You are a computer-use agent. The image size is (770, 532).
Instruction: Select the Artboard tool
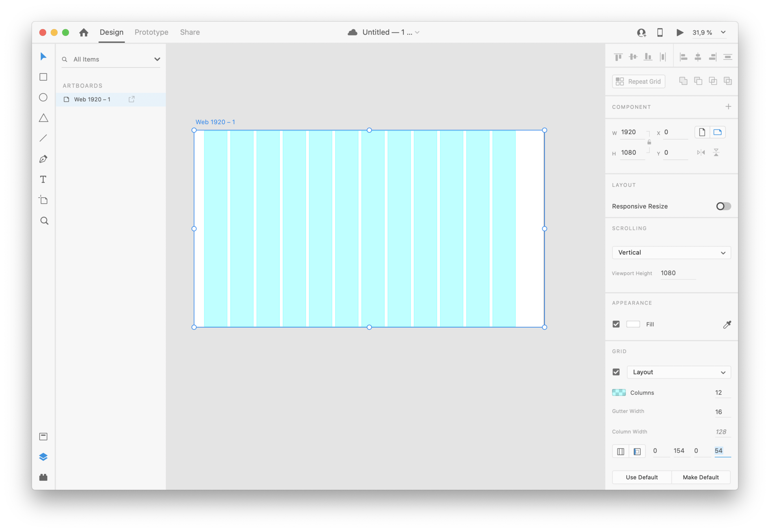pos(43,200)
